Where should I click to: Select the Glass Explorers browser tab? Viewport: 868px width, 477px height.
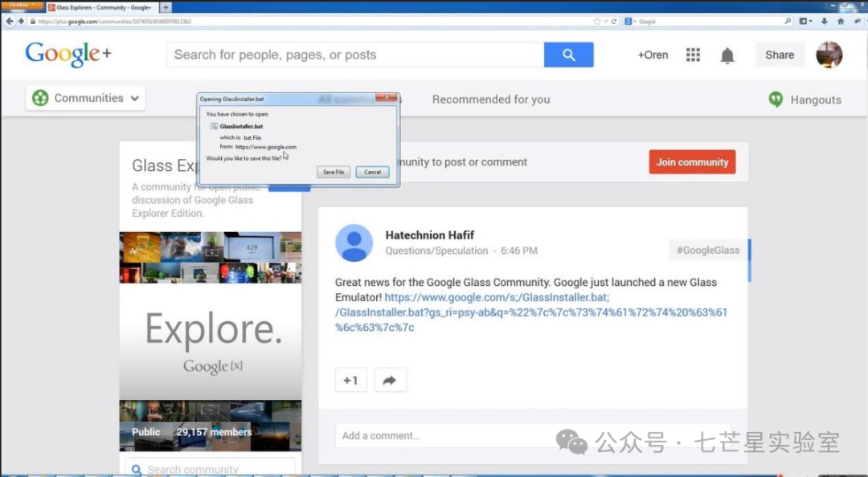(100, 7)
